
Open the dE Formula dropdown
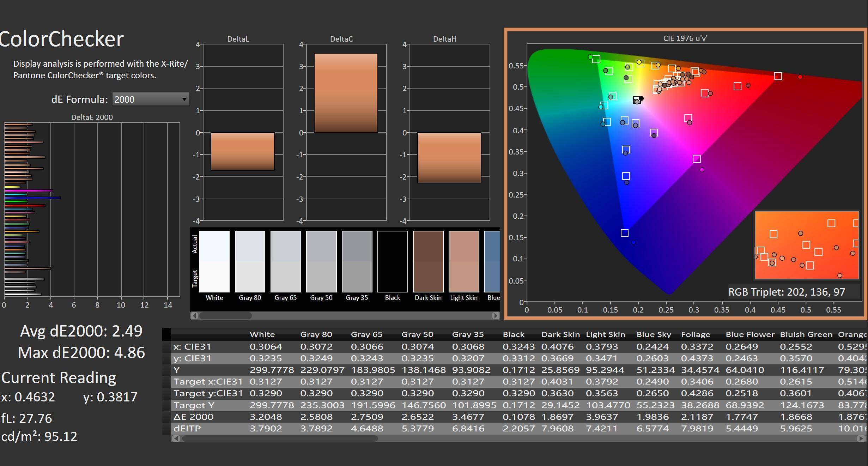[x=150, y=99]
